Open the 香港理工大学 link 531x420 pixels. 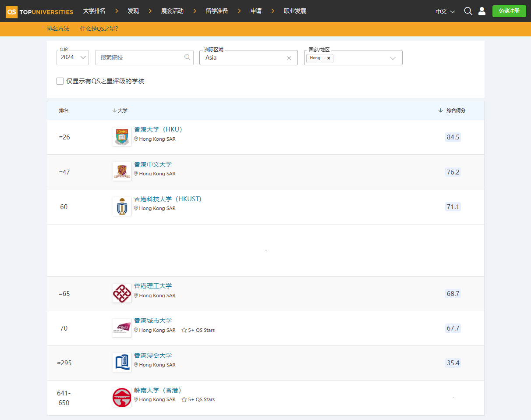tap(153, 286)
